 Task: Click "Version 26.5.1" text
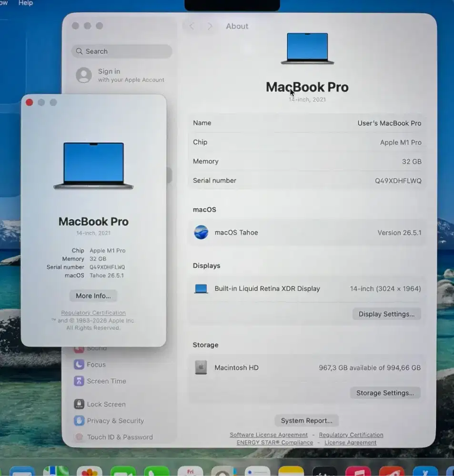399,233
